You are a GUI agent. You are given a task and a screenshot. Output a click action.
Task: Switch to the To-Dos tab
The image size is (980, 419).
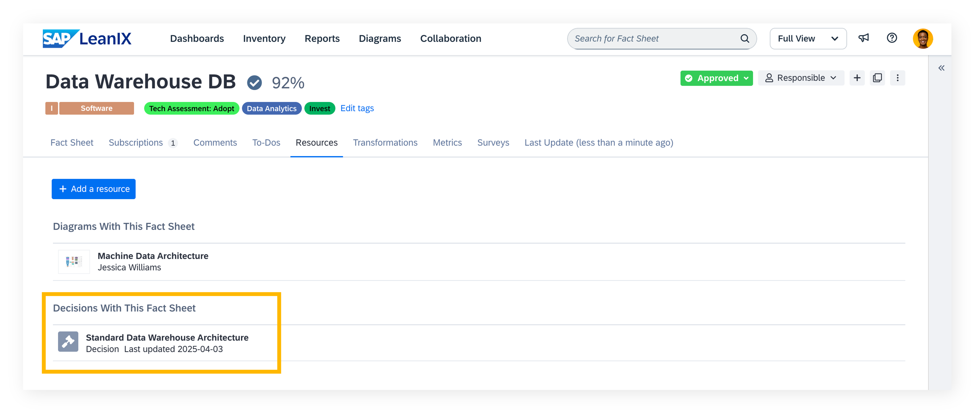click(266, 143)
